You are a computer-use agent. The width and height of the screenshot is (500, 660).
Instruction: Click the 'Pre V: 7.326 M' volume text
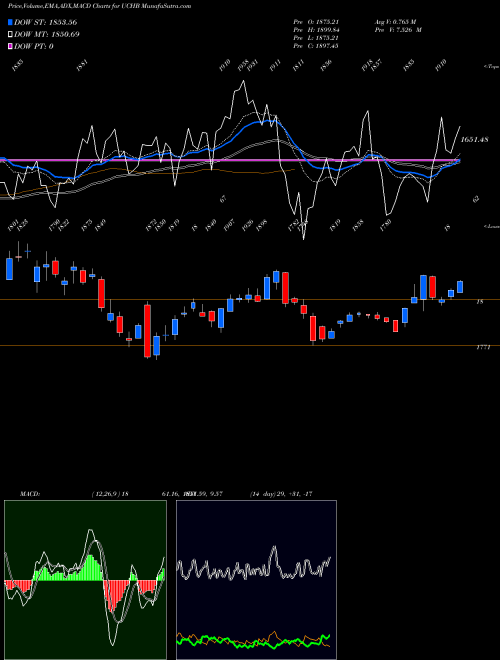pyautogui.click(x=398, y=29)
